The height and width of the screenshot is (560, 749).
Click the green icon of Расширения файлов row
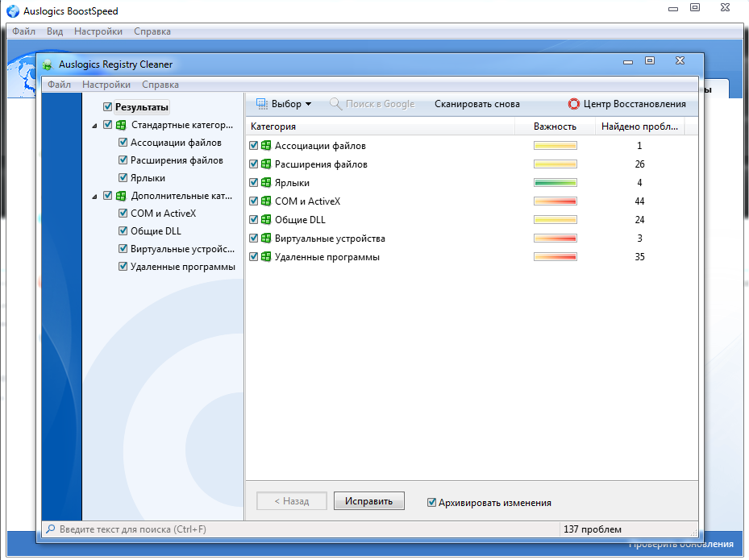tap(266, 164)
